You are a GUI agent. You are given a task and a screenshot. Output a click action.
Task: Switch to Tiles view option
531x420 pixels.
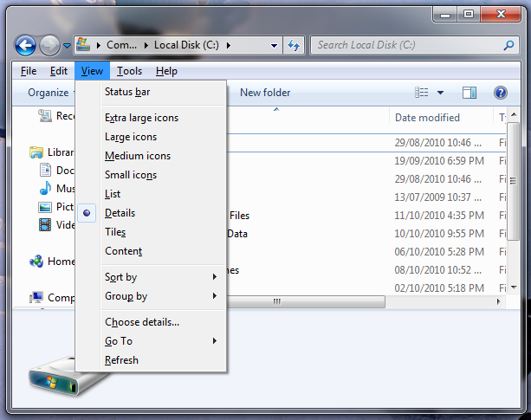[x=115, y=232]
